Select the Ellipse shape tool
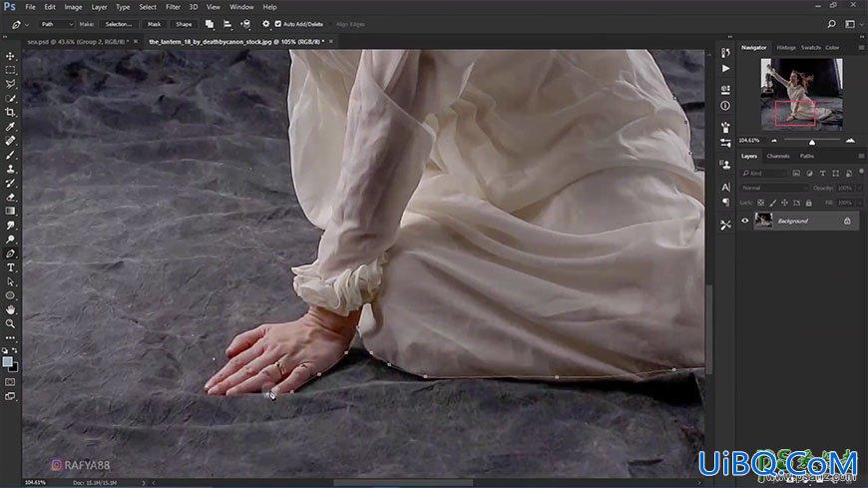The height and width of the screenshot is (488, 868). 10,295
